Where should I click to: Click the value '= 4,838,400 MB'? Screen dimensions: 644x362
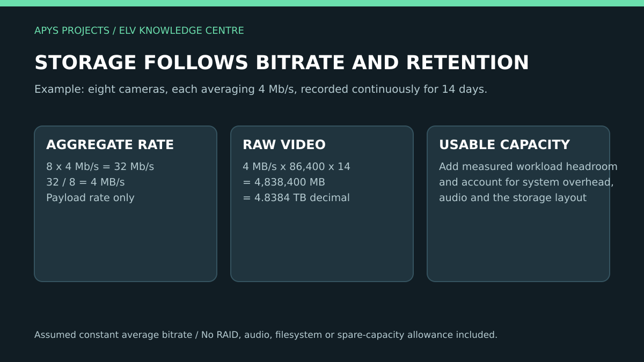click(284, 182)
